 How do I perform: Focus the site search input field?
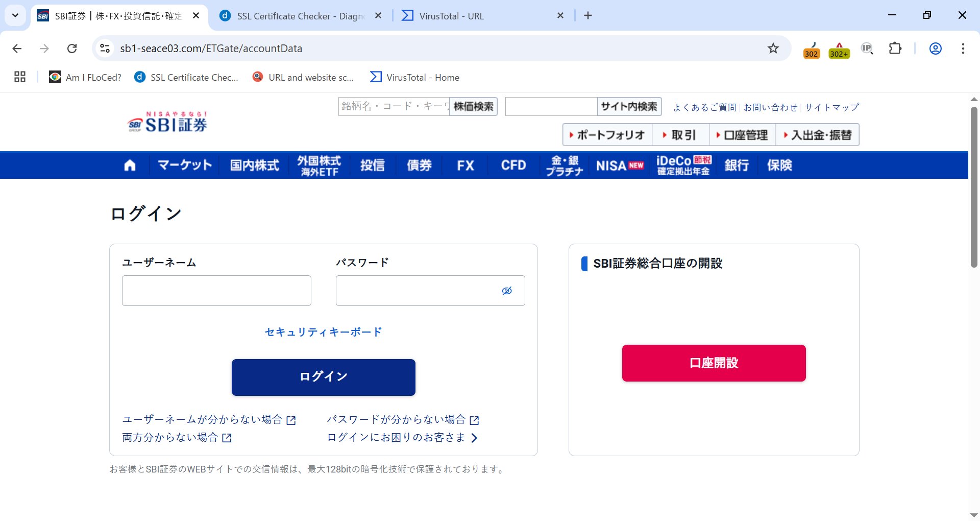(551, 106)
